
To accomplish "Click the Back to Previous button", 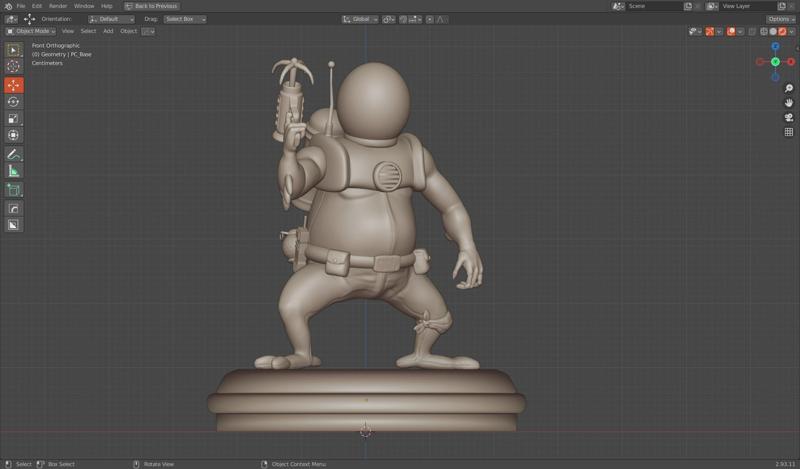I will pos(151,6).
